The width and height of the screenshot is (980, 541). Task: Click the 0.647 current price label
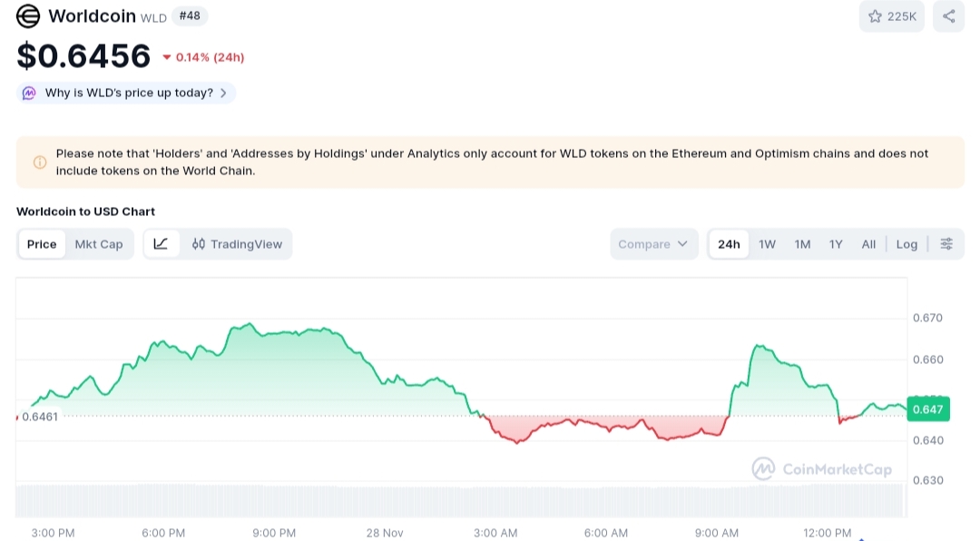tap(928, 409)
